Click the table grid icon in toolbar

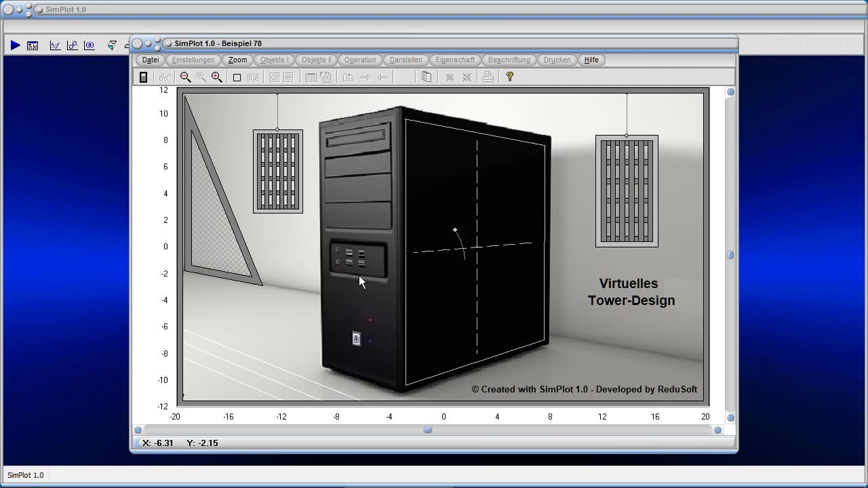click(x=311, y=77)
